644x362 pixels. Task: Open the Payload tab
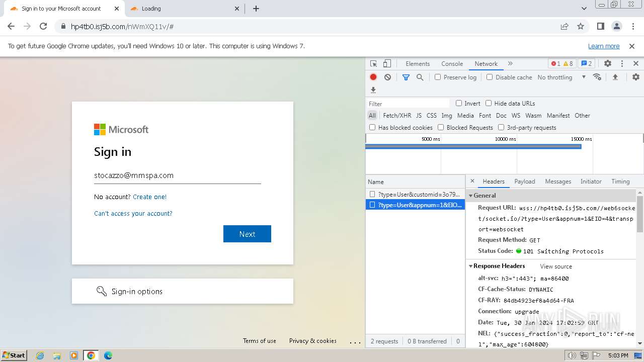click(525, 182)
